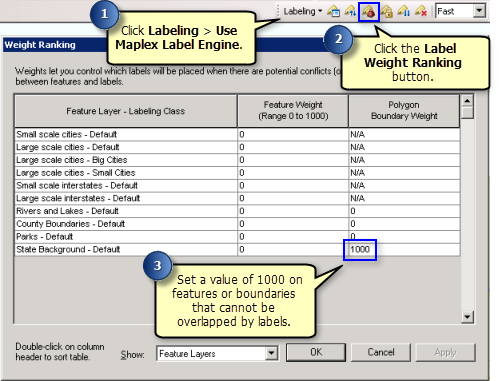Click the Label Weight Ranking icon

tap(369, 12)
